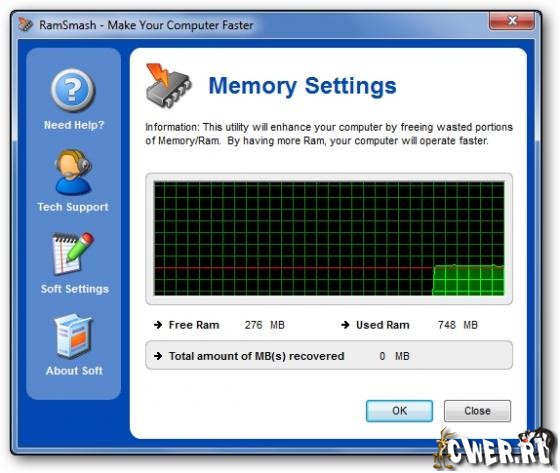Close the RamSmash window

512,21
